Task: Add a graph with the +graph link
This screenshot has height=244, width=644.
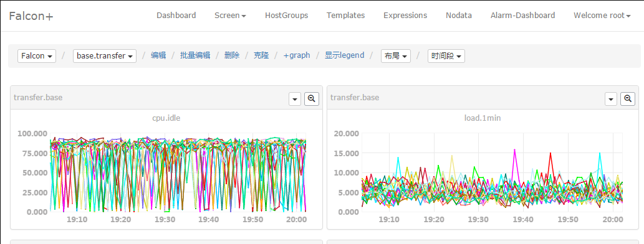Action: (x=297, y=55)
